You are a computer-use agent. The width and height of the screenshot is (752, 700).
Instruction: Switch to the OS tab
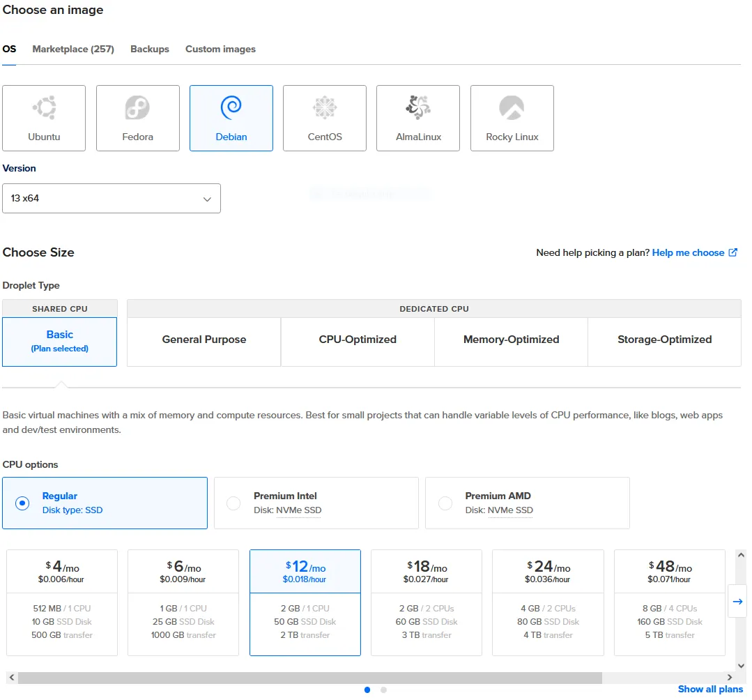9,49
